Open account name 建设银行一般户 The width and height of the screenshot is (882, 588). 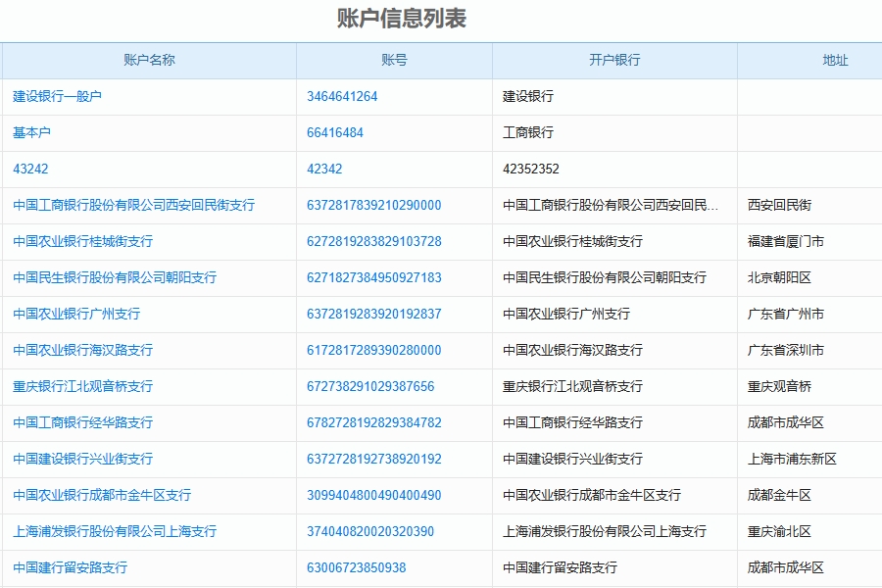coord(58,96)
